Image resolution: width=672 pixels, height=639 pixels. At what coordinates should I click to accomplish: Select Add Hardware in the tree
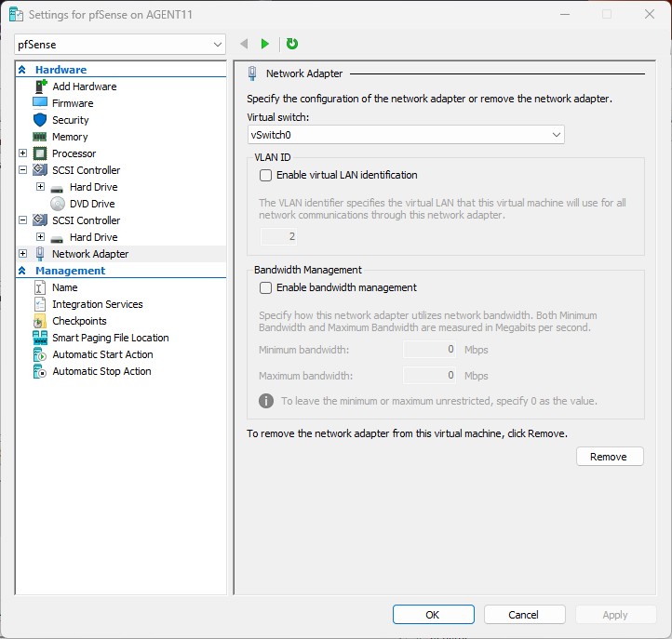pos(85,87)
